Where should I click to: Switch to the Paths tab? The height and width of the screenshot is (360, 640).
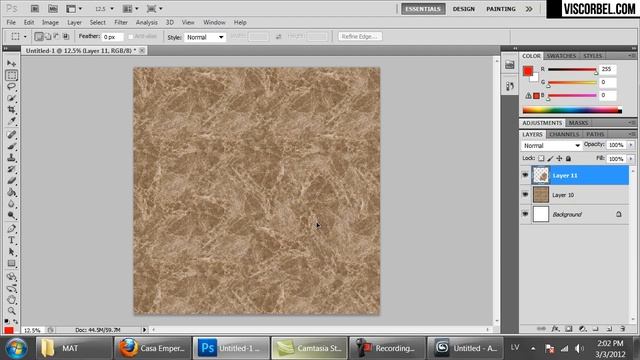(595, 134)
